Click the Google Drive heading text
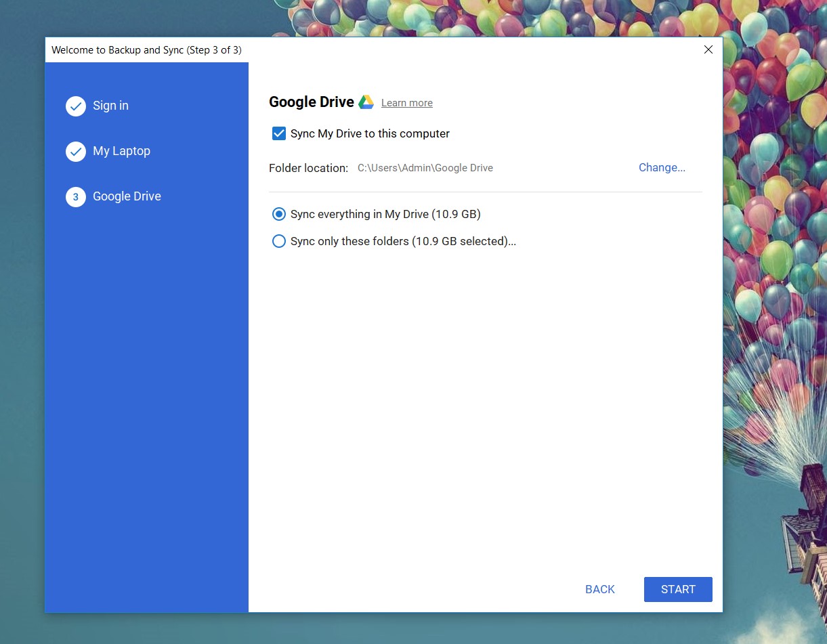Viewport: 827px width, 644px height. tap(312, 102)
